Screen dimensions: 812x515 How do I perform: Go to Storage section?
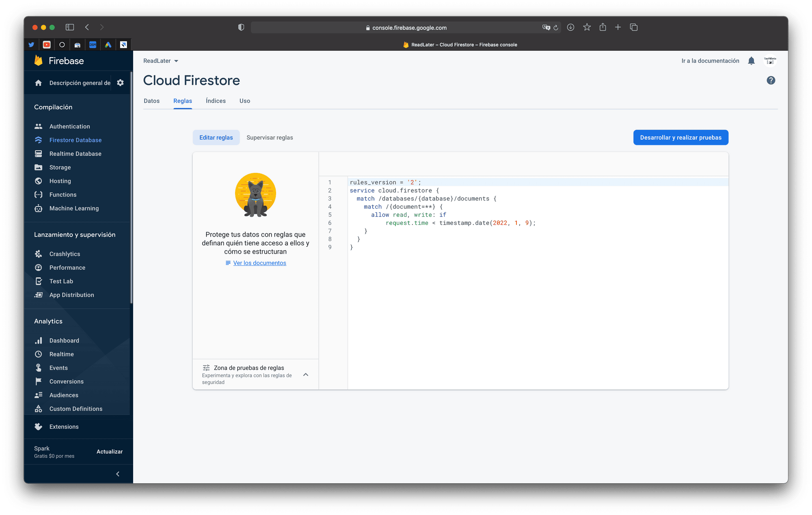pyautogui.click(x=60, y=167)
